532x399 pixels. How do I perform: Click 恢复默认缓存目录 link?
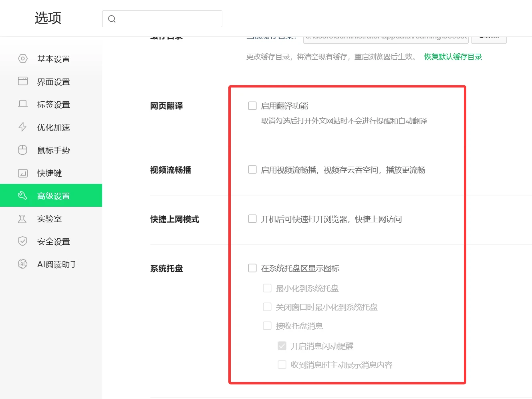point(453,57)
